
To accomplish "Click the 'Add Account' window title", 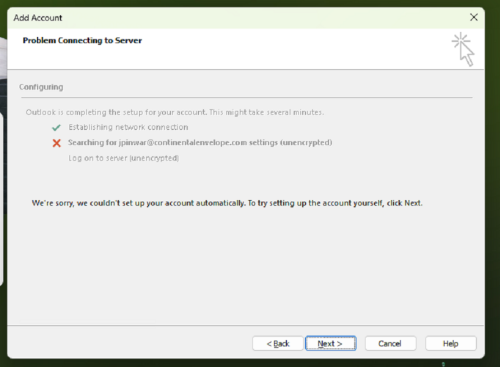I will pyautogui.click(x=38, y=18).
